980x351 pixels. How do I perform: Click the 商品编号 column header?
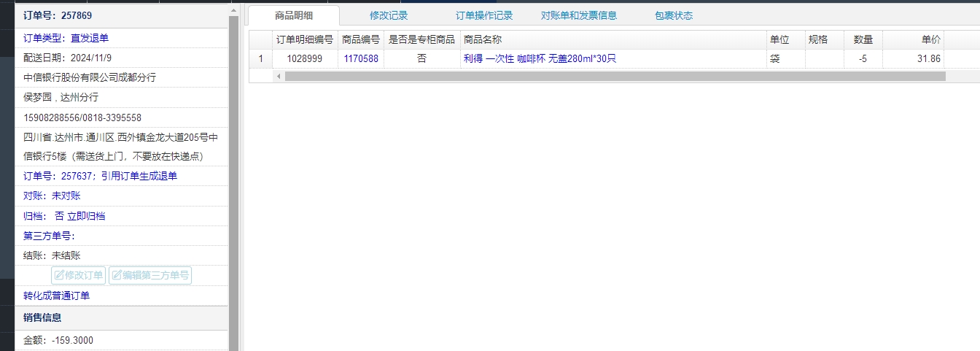coord(361,39)
